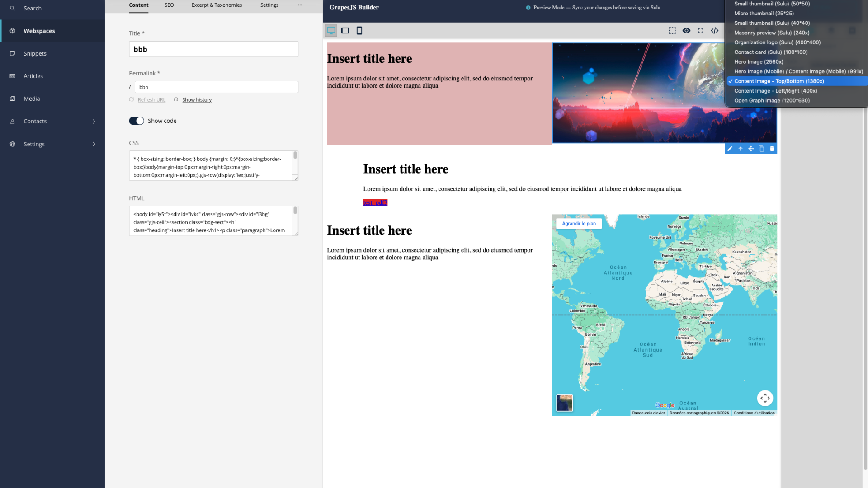This screenshot has height=488, width=868.
Task: Click the test_pdf3 link on canvas
Action: coord(375,202)
